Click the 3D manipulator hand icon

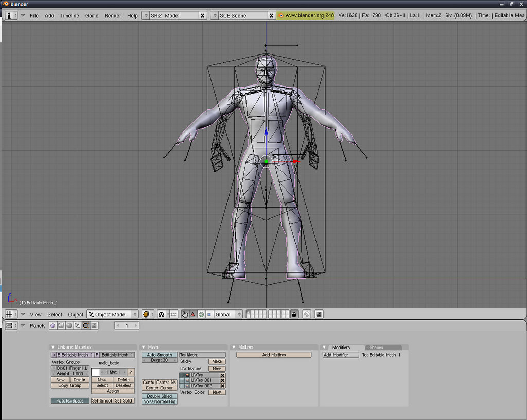pos(185,314)
